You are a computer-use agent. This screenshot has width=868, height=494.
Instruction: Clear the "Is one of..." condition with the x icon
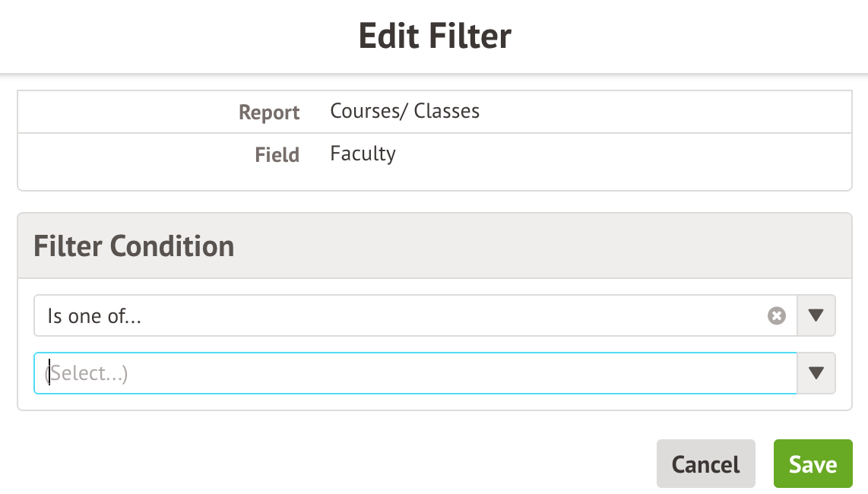776,315
